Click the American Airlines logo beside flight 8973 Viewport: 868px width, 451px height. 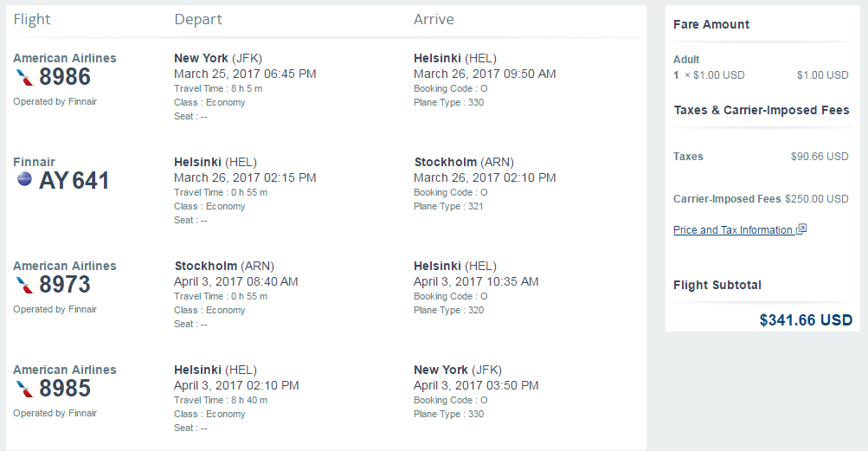point(24,285)
